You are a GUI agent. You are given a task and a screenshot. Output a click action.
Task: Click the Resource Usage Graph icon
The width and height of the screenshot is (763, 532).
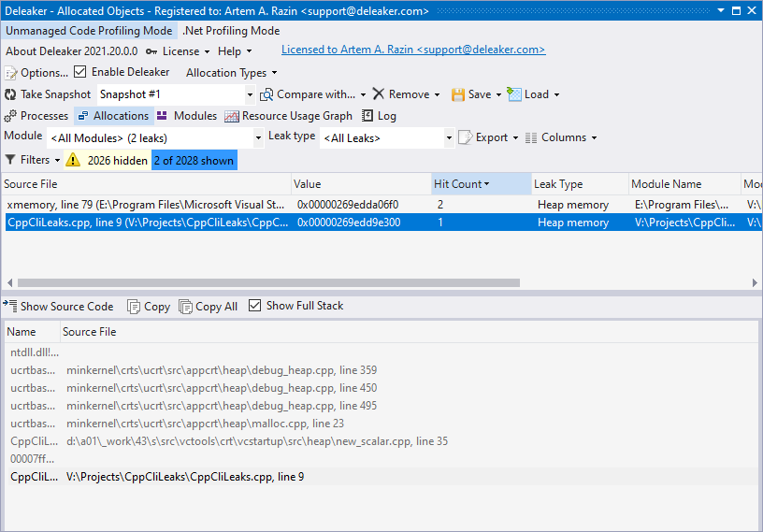(x=232, y=116)
